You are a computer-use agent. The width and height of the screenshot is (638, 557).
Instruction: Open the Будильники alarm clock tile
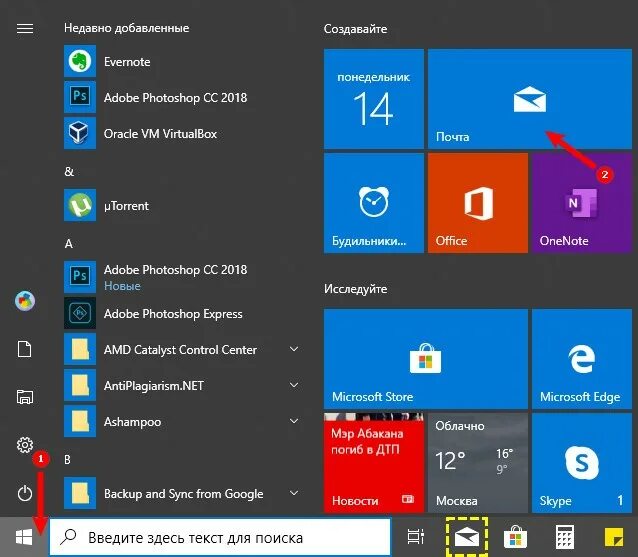click(x=374, y=203)
